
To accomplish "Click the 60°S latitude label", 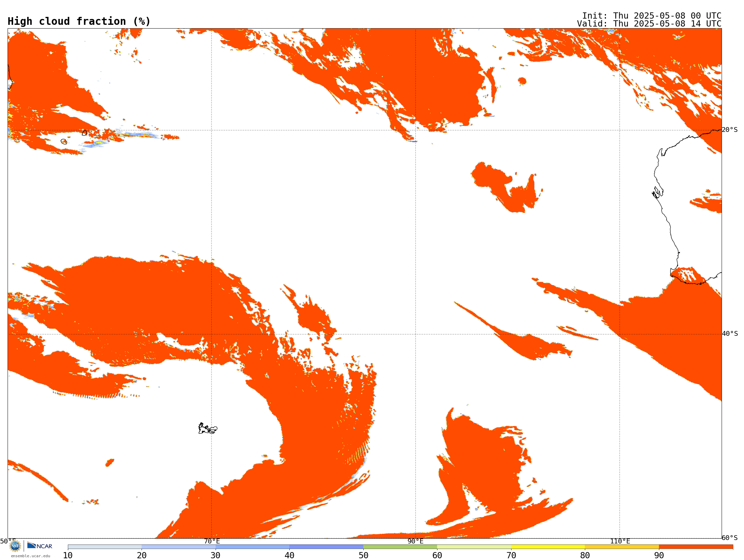I will [x=730, y=538].
